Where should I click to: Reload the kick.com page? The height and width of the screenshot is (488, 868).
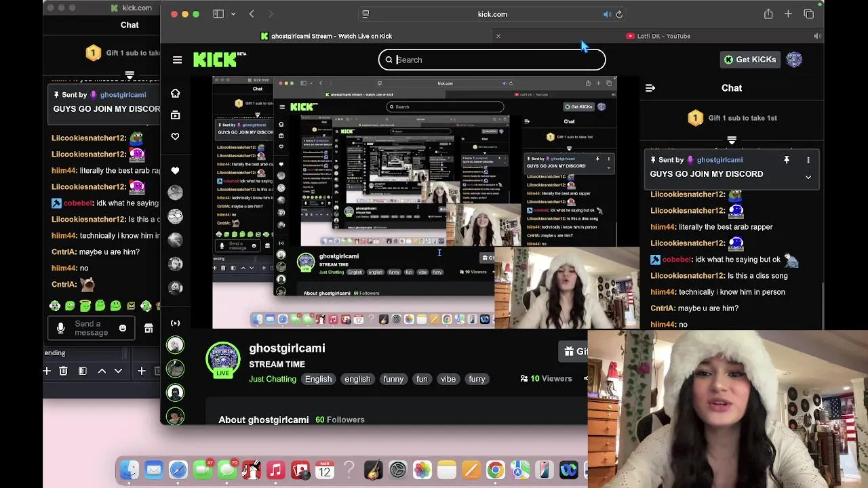click(619, 14)
